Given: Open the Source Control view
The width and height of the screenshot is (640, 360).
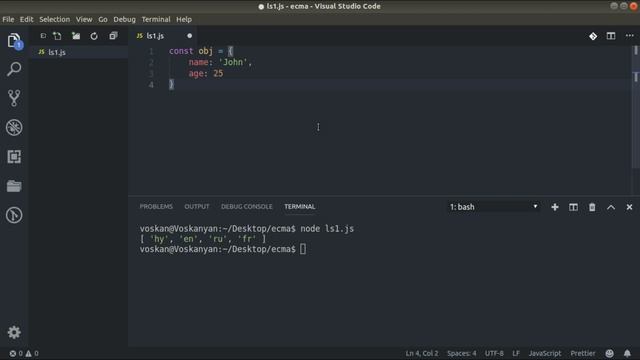Looking at the screenshot, I should [x=14, y=98].
